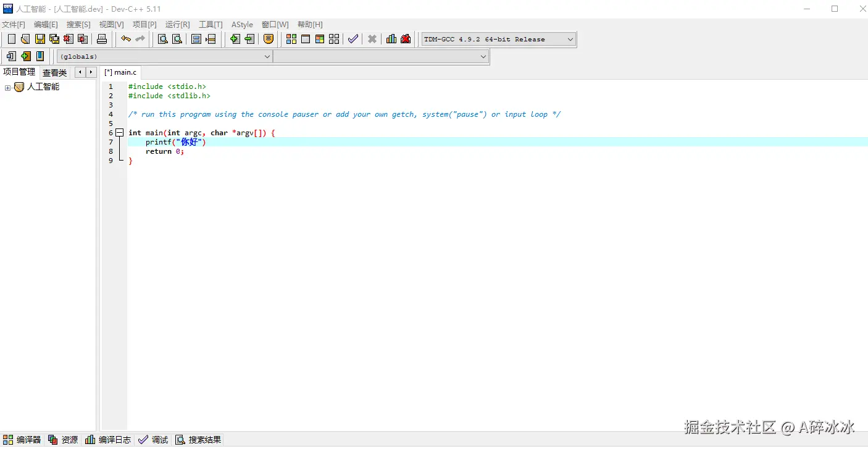This screenshot has width=868, height=449.
Task: Click the Save All icon
Action: click(x=54, y=39)
